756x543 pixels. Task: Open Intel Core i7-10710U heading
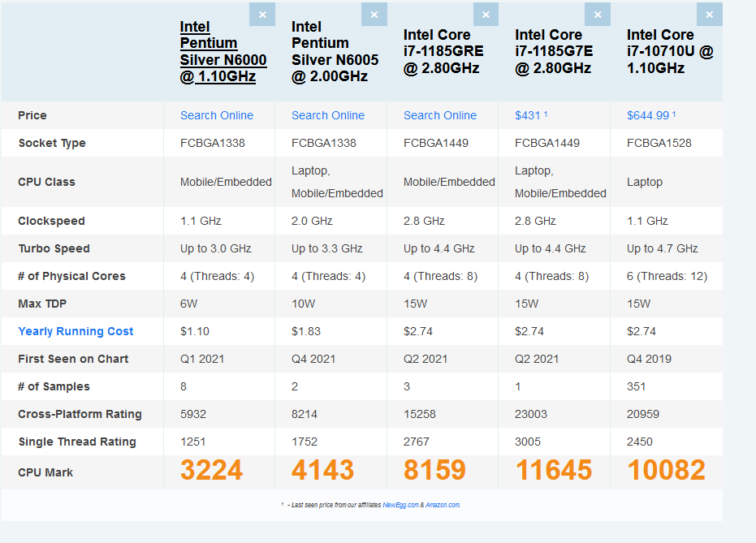[x=670, y=52]
